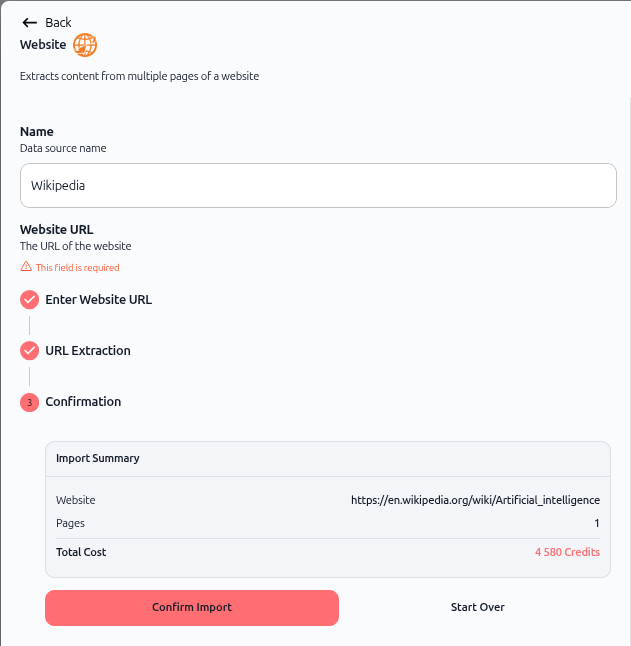Screen dimensions: 631x646
Task: Click the Confirmation step number circle
Action: point(30,402)
